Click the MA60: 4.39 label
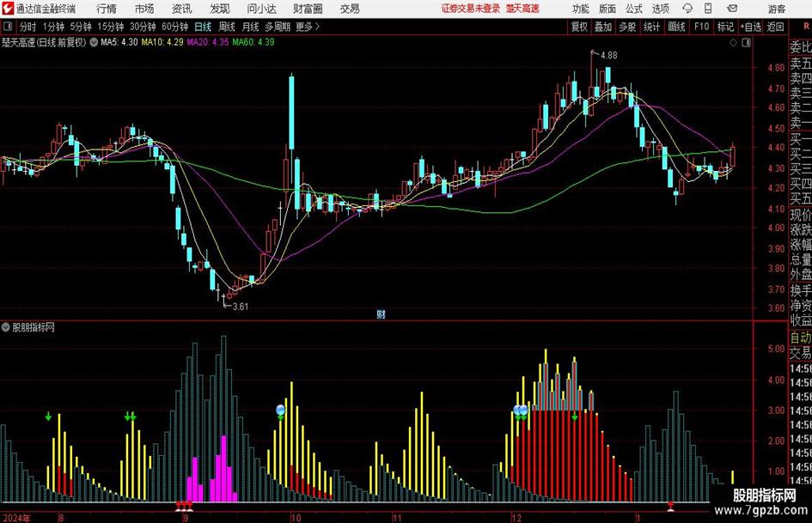812x523 pixels. pyautogui.click(x=253, y=42)
